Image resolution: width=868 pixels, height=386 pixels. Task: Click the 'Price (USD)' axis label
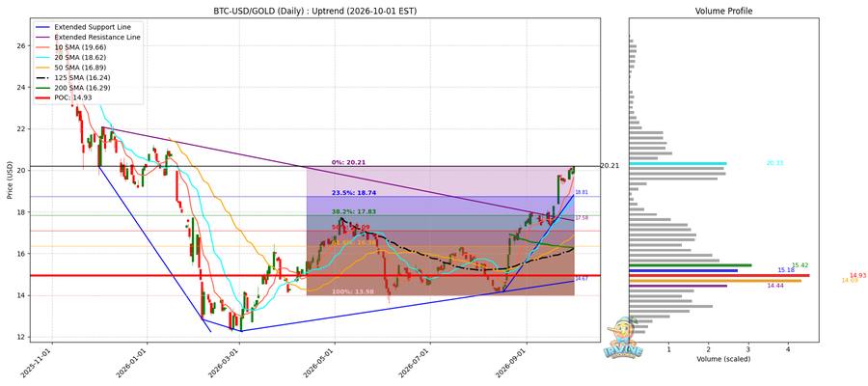click(9, 181)
